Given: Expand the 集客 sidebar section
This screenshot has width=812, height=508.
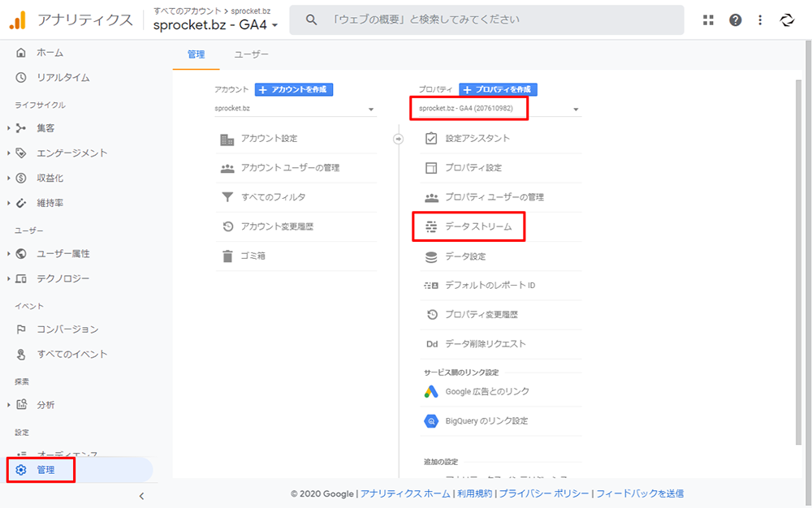Looking at the screenshot, I should click(9, 127).
